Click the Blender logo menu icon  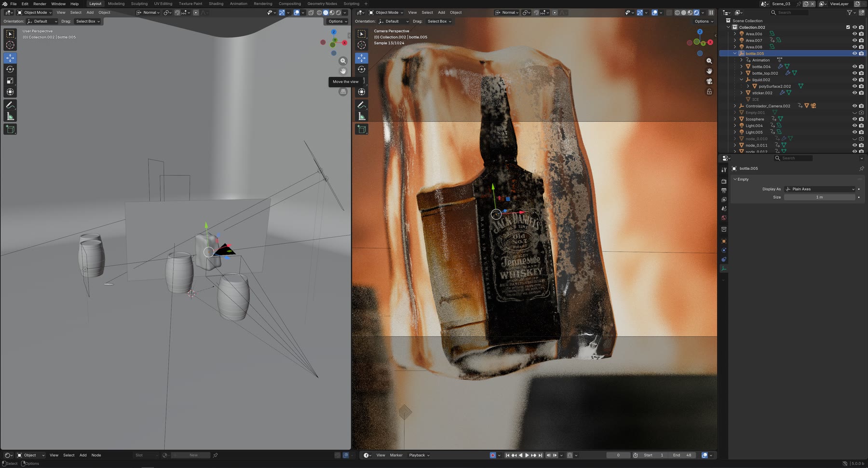pyautogui.click(x=4, y=4)
